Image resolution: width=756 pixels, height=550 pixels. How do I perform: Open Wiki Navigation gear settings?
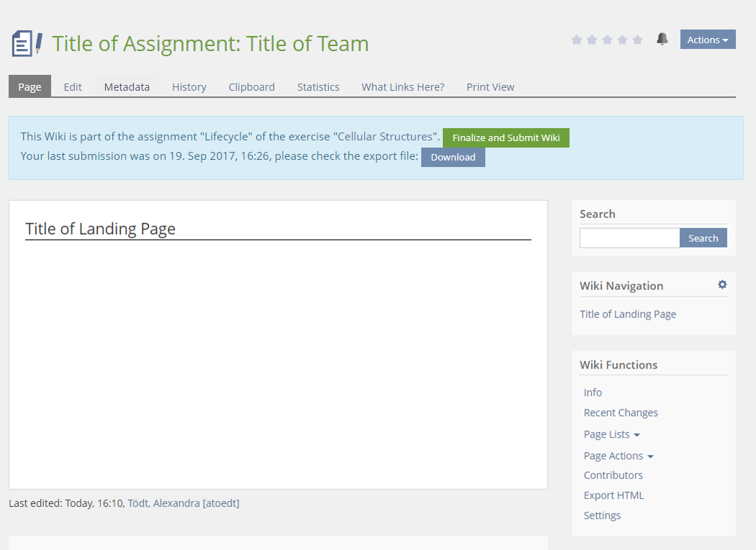pyautogui.click(x=722, y=285)
